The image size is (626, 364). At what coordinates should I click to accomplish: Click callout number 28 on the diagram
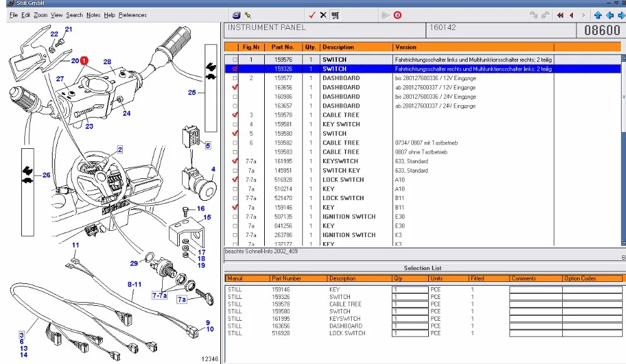pos(108,62)
